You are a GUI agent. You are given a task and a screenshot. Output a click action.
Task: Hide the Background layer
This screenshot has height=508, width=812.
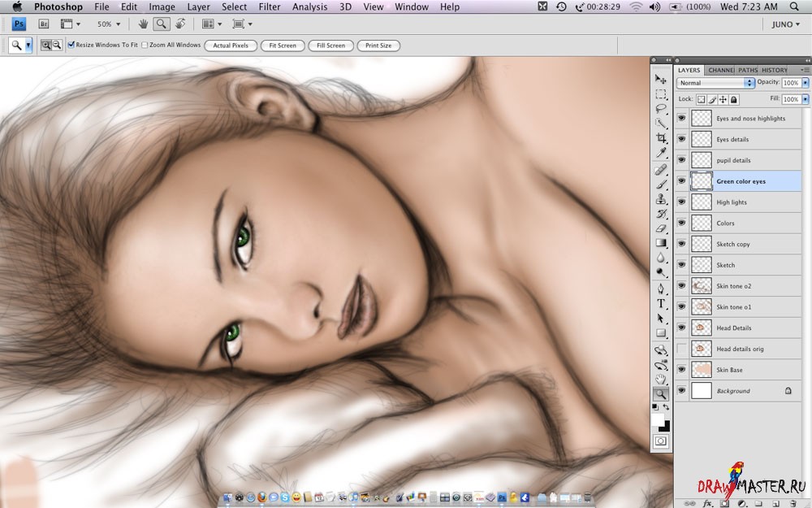pyautogui.click(x=681, y=391)
